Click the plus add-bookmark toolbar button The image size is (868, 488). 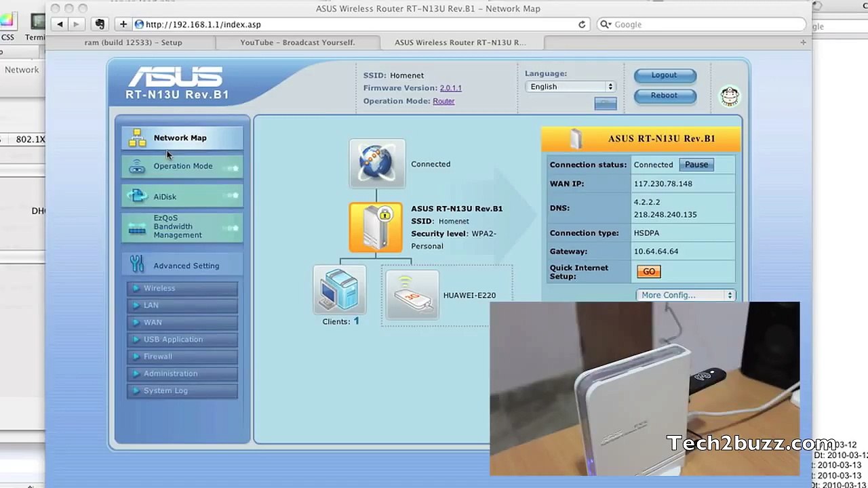point(123,24)
